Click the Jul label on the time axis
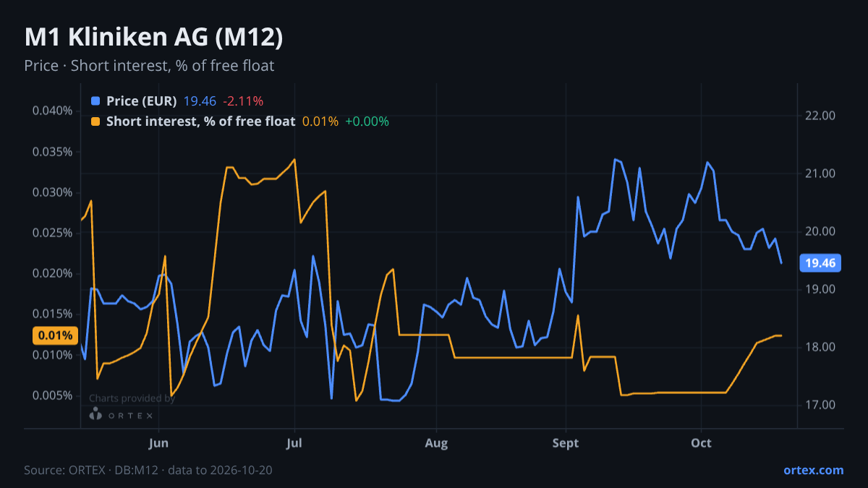Viewport: 868px width, 488px height. pos(294,443)
